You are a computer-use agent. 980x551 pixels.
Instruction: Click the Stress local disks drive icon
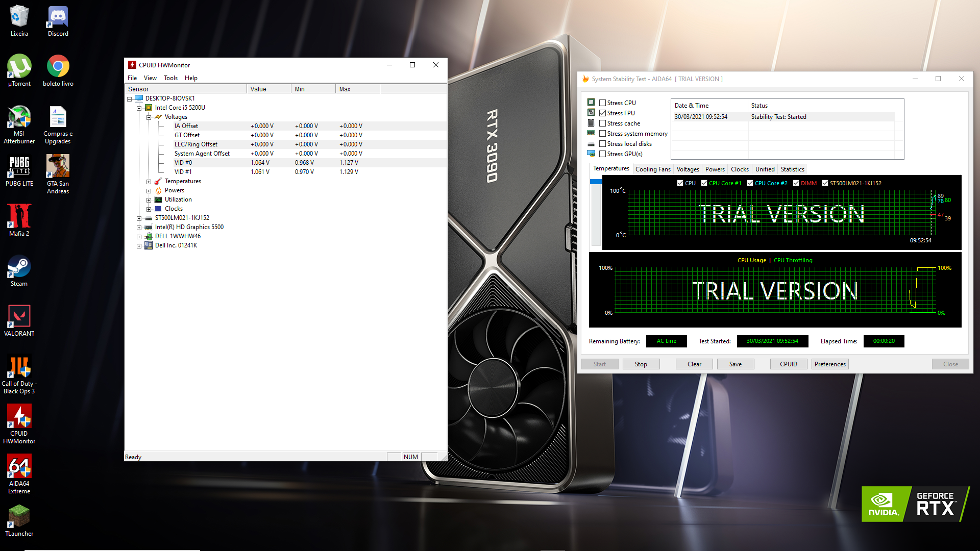(591, 144)
